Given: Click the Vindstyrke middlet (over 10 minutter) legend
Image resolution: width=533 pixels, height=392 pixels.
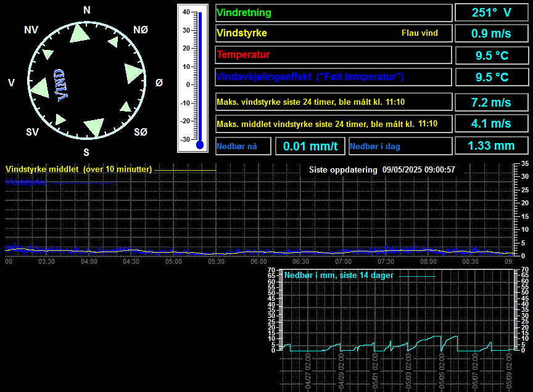Looking at the screenshot, I should [78, 169].
